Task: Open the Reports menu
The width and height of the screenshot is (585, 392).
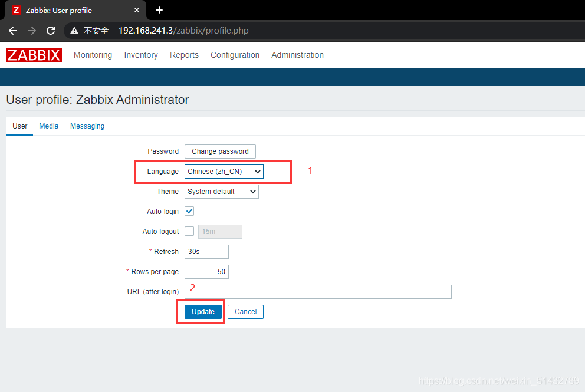Action: tap(185, 55)
